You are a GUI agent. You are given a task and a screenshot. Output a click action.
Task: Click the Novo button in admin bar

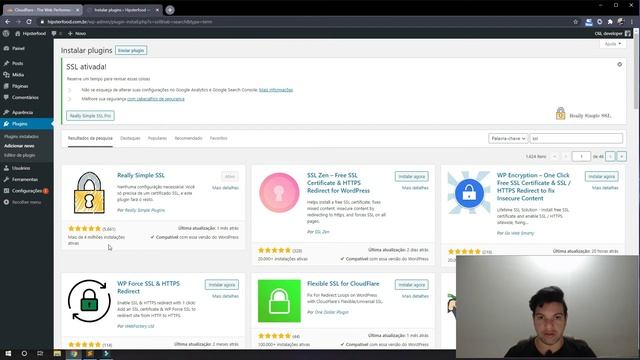tap(77, 33)
